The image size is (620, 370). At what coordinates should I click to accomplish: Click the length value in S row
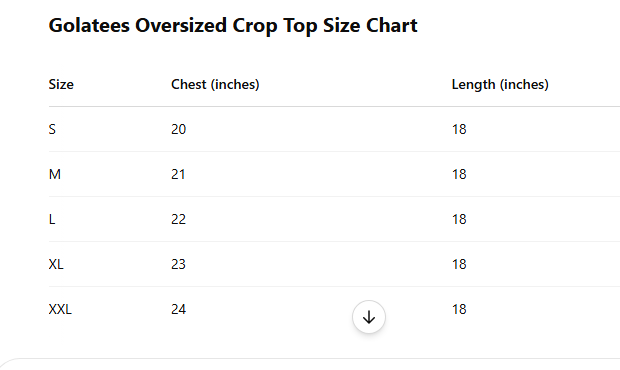pos(459,129)
